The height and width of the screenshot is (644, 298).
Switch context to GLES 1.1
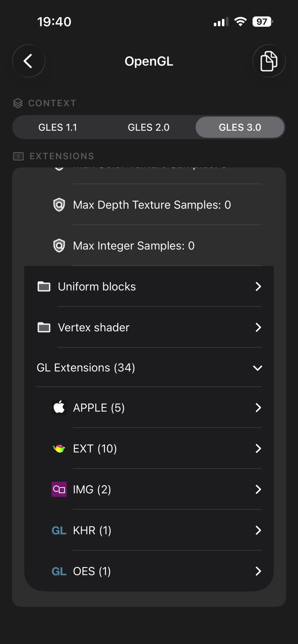[x=58, y=127]
